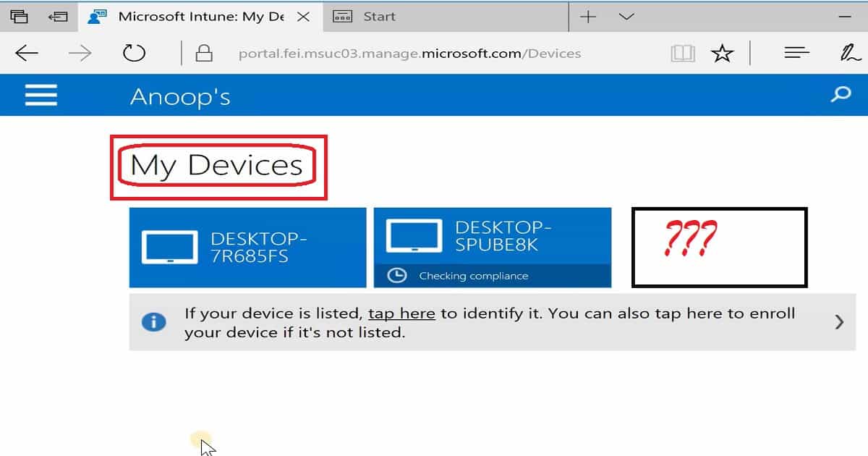The image size is (868, 456).
Task: Go forward with the forward arrow
Action: click(80, 53)
